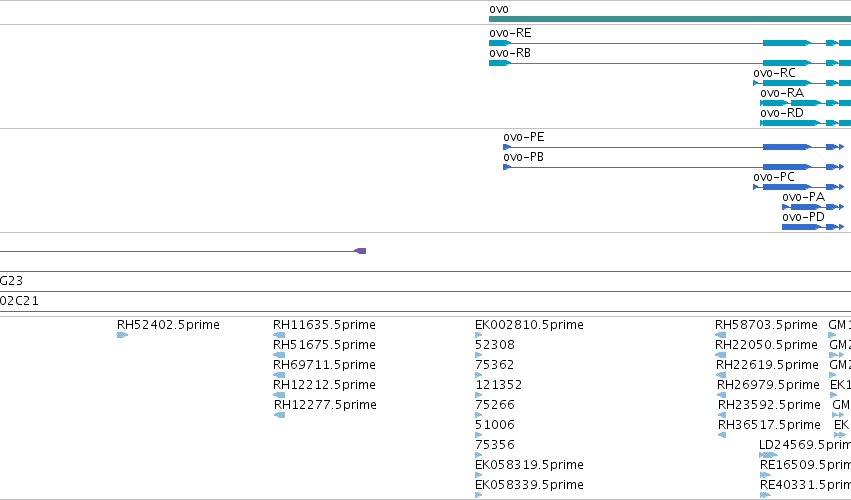Screen dimensions: 851x500
Task: Select the ovo-RB transcript label
Action: pyautogui.click(x=510, y=53)
